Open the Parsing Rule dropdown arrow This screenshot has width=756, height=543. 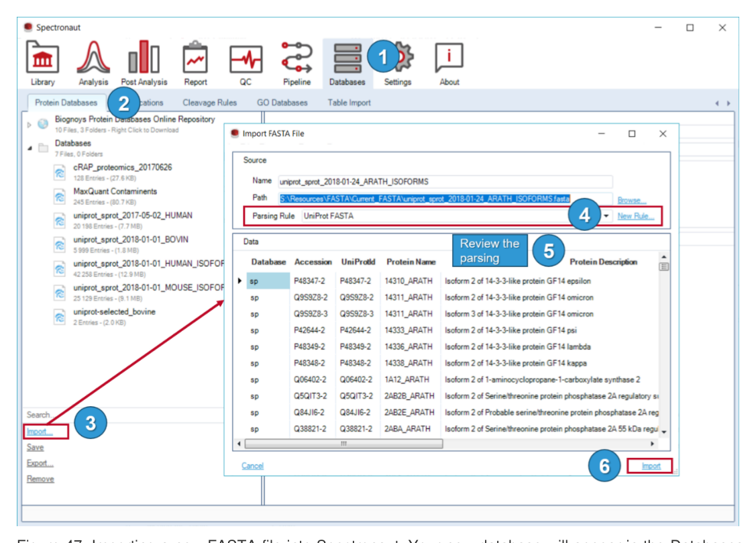tap(606, 216)
